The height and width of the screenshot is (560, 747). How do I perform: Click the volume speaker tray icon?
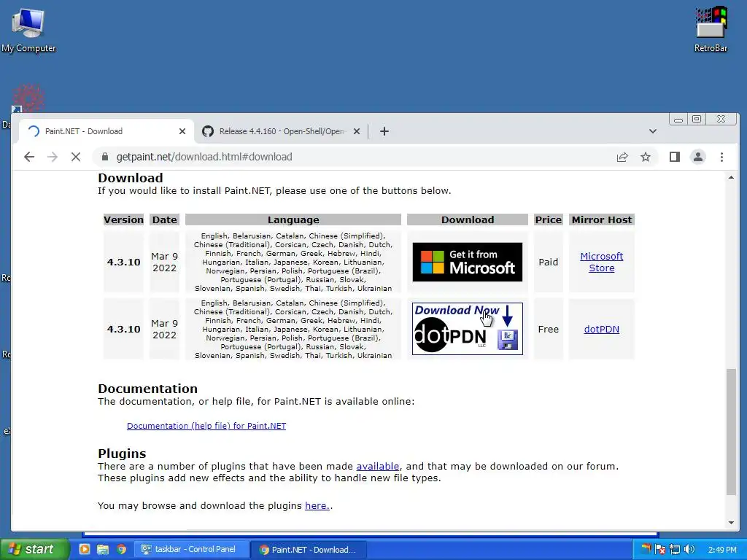pos(689,549)
